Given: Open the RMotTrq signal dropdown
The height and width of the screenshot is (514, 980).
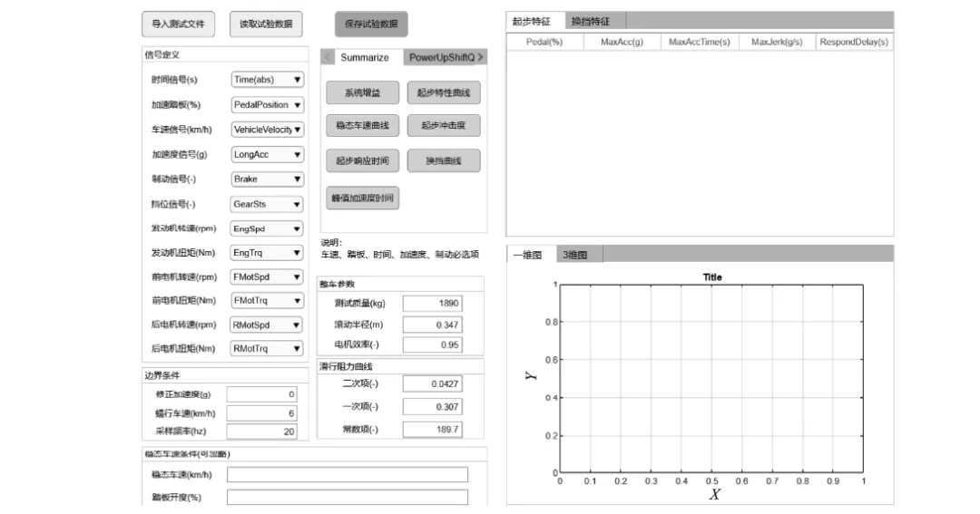Looking at the screenshot, I should (267, 348).
